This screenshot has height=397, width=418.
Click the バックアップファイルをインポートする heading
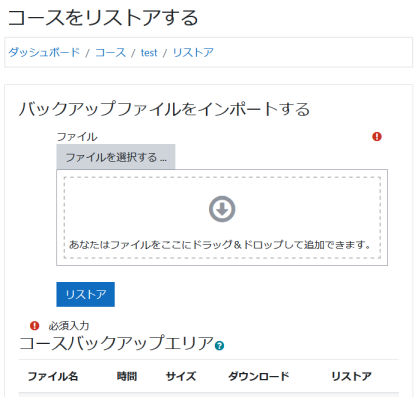coord(164,109)
